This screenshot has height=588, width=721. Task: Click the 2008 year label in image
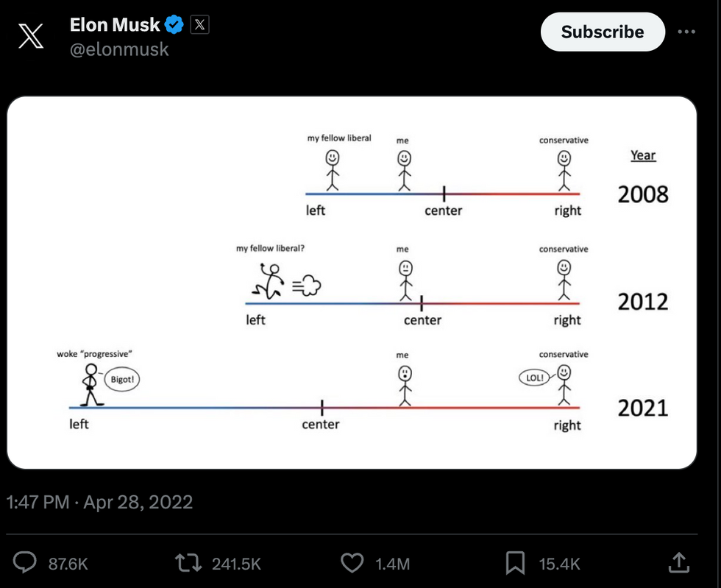coord(643,194)
